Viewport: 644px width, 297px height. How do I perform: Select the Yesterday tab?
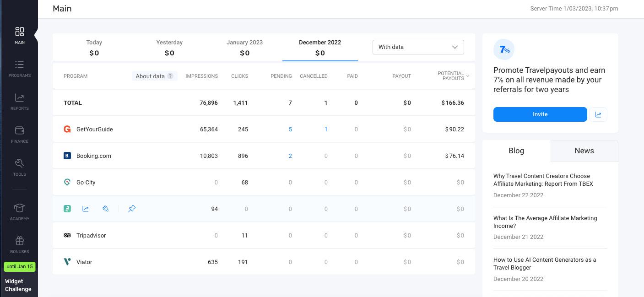point(169,48)
